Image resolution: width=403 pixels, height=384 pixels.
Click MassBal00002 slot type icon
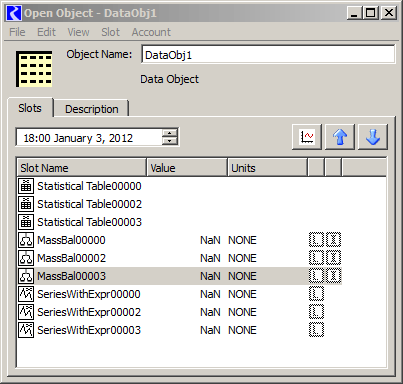click(x=26, y=258)
